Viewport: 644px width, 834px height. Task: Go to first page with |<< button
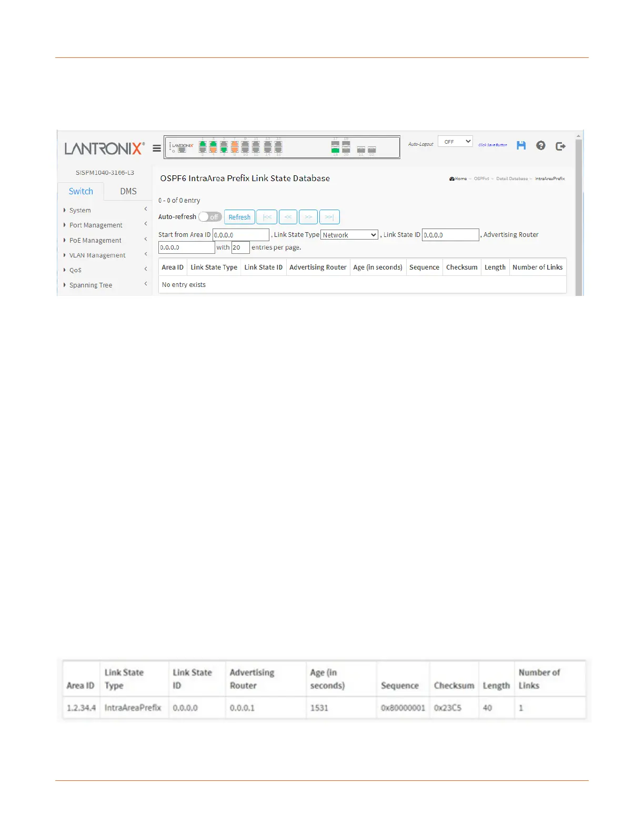coord(267,217)
